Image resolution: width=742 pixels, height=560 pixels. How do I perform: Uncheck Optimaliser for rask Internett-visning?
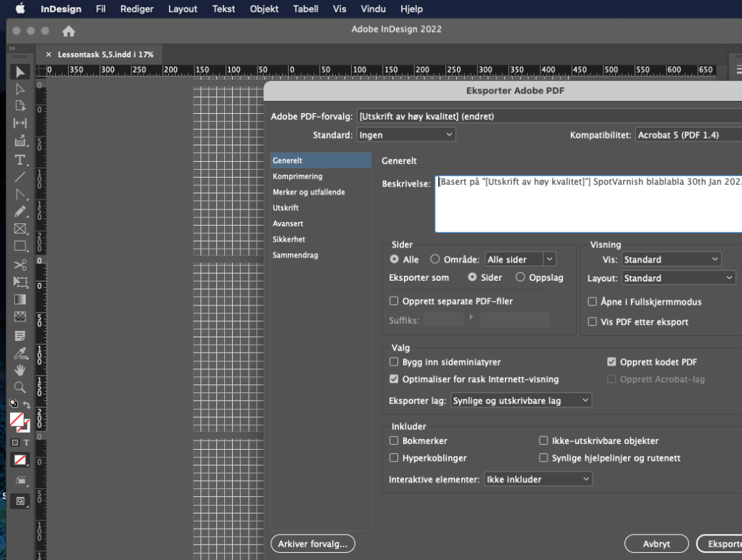394,379
